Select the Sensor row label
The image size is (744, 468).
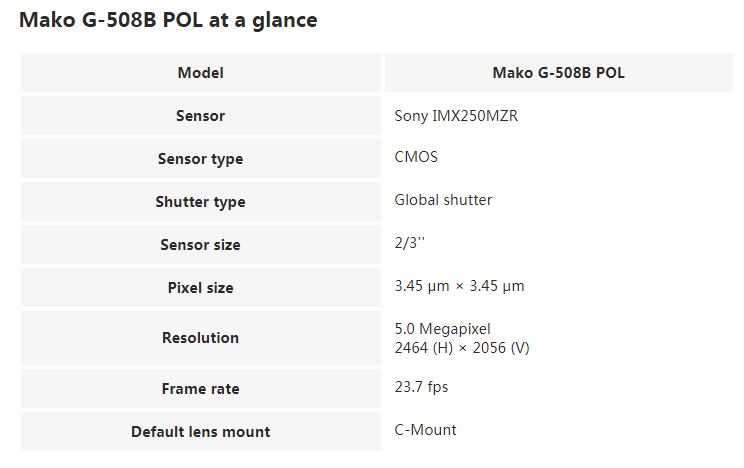click(x=201, y=116)
